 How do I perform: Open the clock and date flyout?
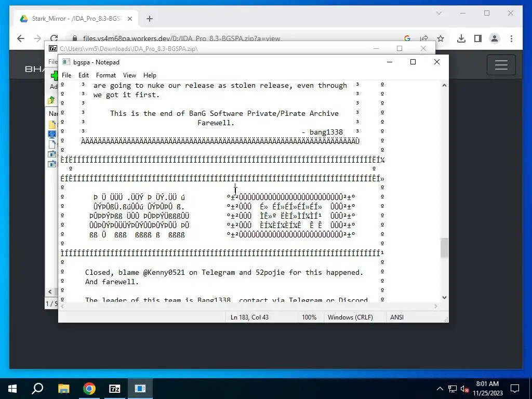[x=487, y=389]
